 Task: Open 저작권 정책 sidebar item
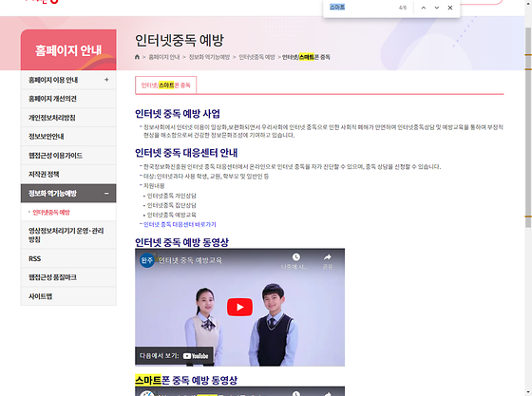tap(68, 175)
